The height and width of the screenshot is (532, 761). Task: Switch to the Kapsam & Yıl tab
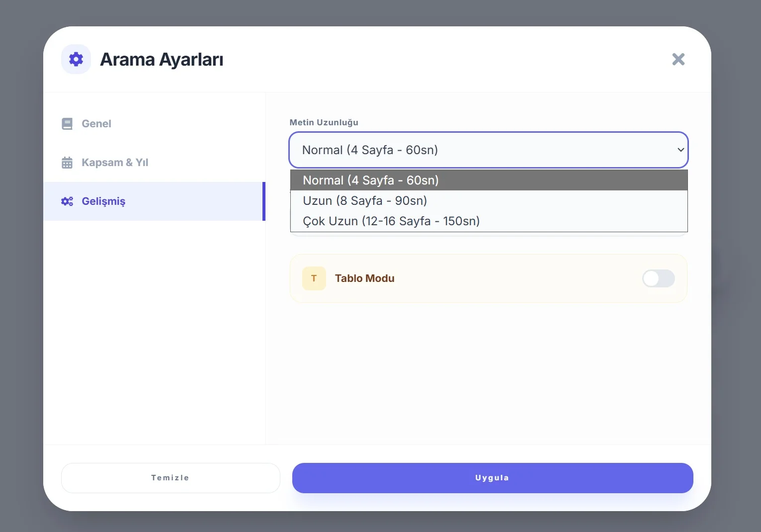tap(154, 163)
